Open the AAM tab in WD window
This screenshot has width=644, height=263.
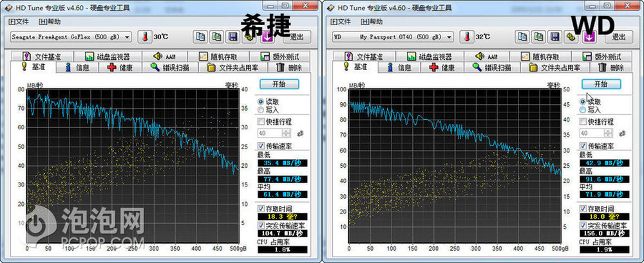click(488, 57)
